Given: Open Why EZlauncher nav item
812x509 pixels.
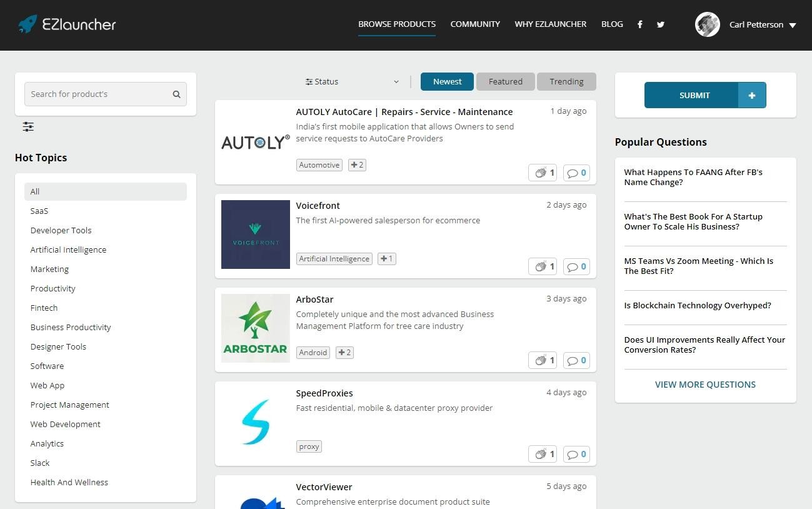Looking at the screenshot, I should coord(551,24).
